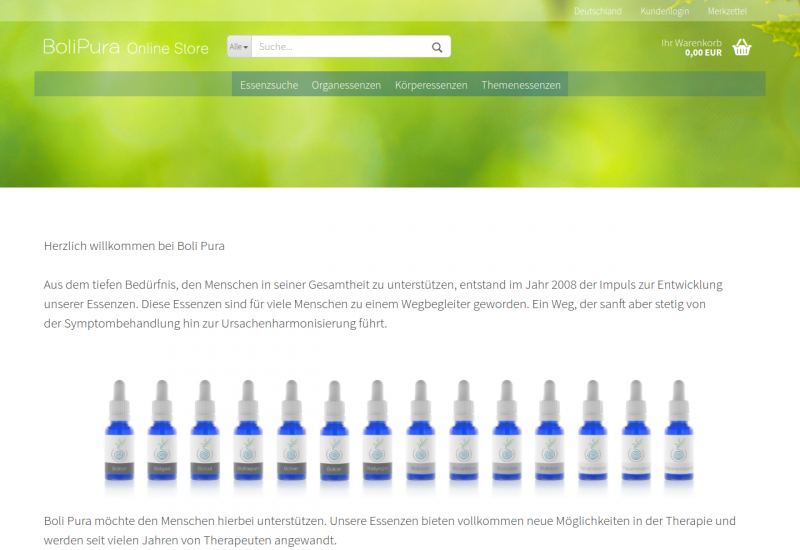Open the shopping basket icon
This screenshot has height=550, width=800.
click(x=741, y=47)
